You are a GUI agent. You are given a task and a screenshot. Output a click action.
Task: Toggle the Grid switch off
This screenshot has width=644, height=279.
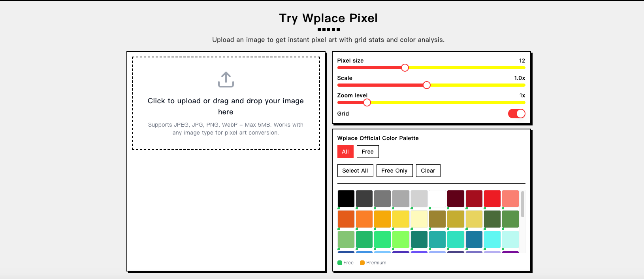coord(516,114)
